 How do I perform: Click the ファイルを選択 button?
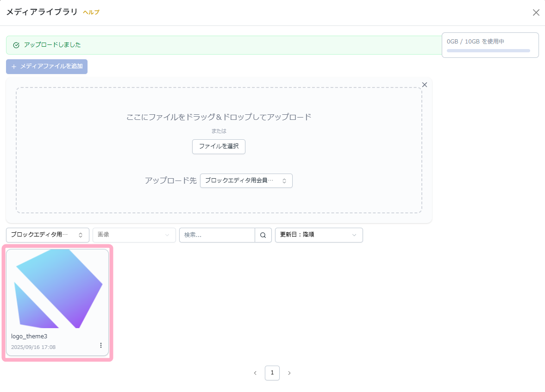pyautogui.click(x=219, y=146)
